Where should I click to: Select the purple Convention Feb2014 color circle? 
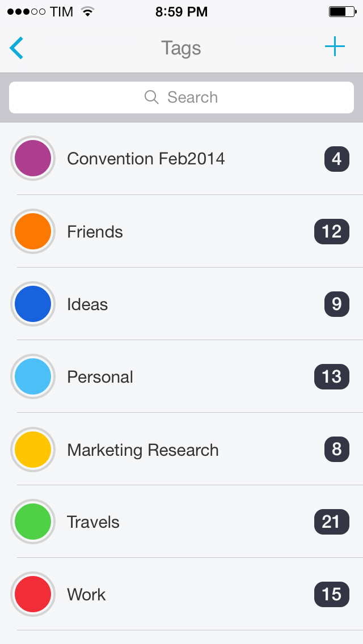[33, 159]
